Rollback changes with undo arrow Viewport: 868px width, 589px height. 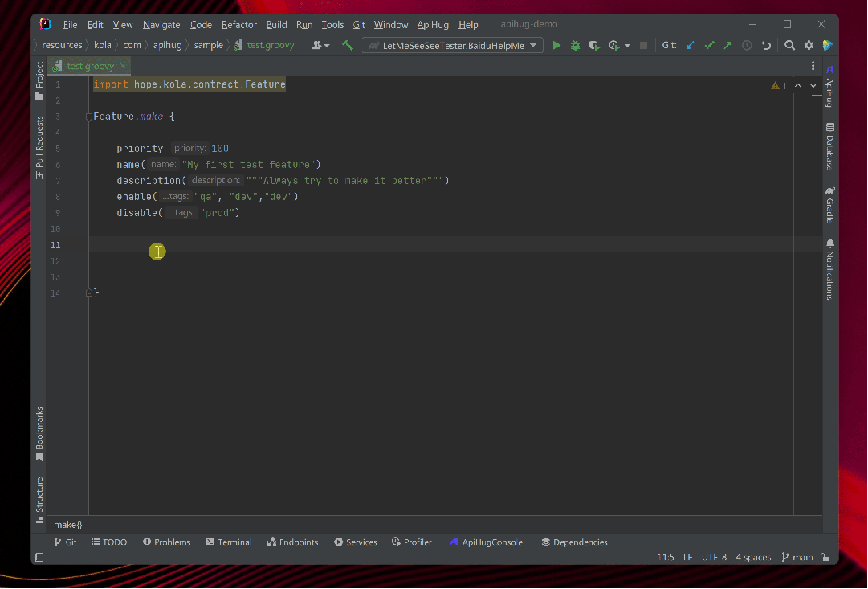pyautogui.click(x=766, y=46)
